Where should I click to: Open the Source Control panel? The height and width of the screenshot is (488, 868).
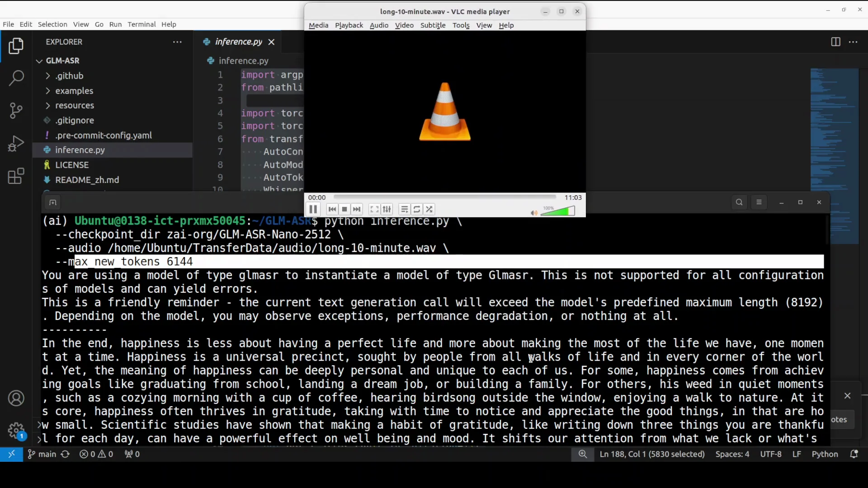tap(17, 111)
